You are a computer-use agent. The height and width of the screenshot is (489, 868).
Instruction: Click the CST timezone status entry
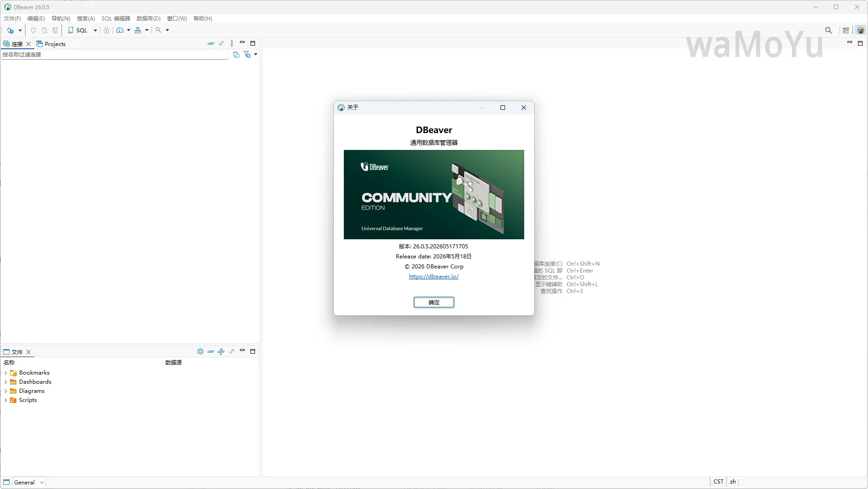(x=719, y=482)
